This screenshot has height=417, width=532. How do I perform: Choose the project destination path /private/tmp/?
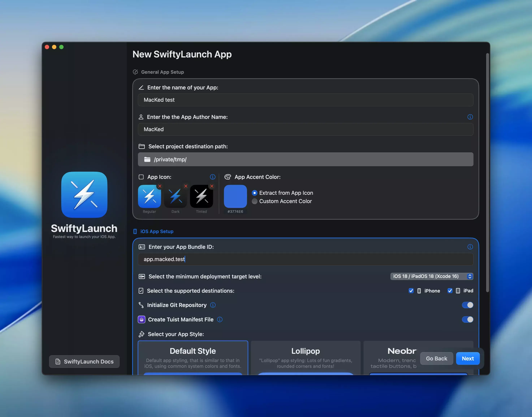click(305, 159)
